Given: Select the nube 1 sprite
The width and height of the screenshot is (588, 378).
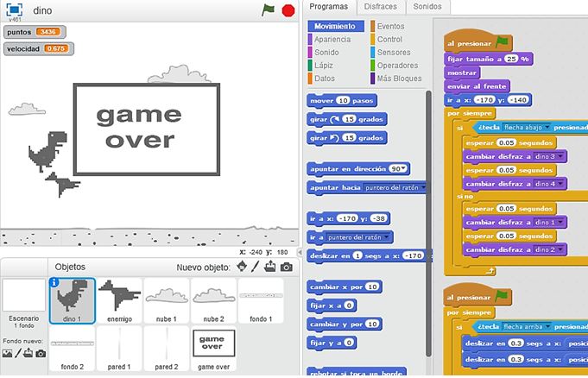Looking at the screenshot, I should click(x=167, y=300).
